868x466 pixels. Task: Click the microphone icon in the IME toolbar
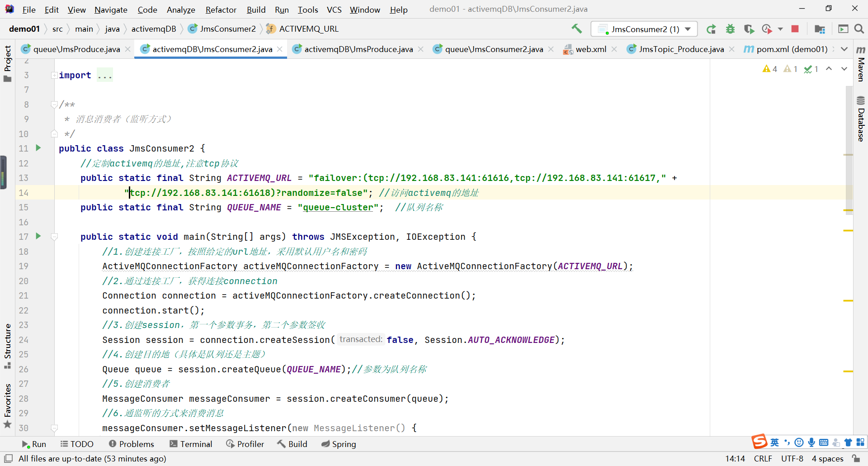[811, 442]
